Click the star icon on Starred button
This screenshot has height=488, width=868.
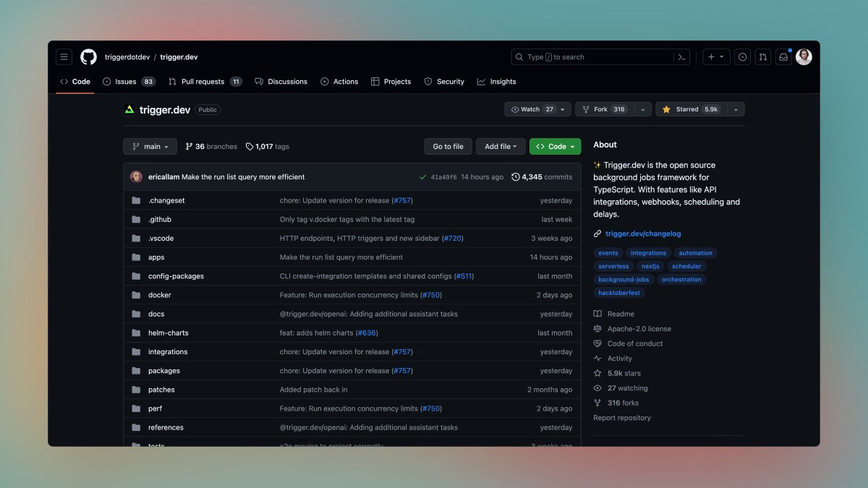pyautogui.click(x=667, y=109)
